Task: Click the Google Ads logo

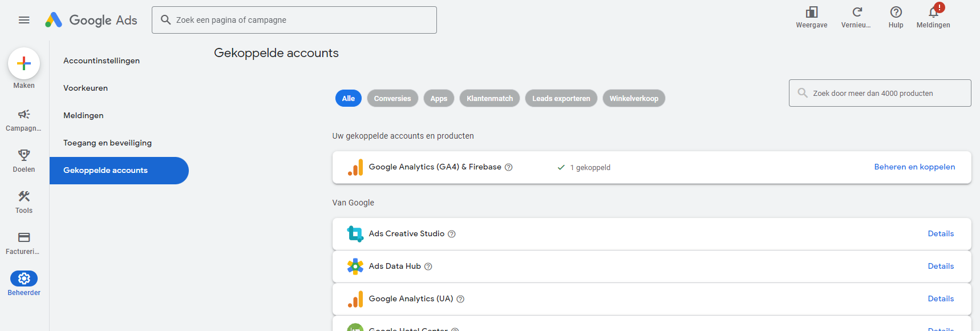Action: click(x=91, y=20)
